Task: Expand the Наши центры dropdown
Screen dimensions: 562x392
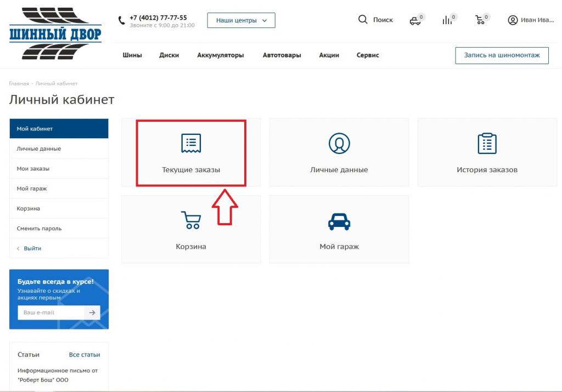Action: (241, 20)
